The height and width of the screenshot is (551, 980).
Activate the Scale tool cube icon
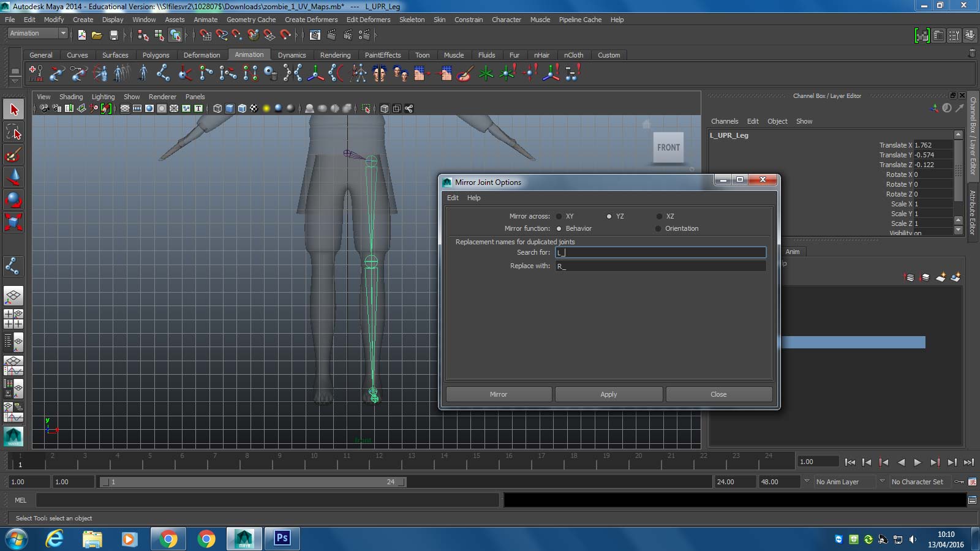click(x=13, y=222)
